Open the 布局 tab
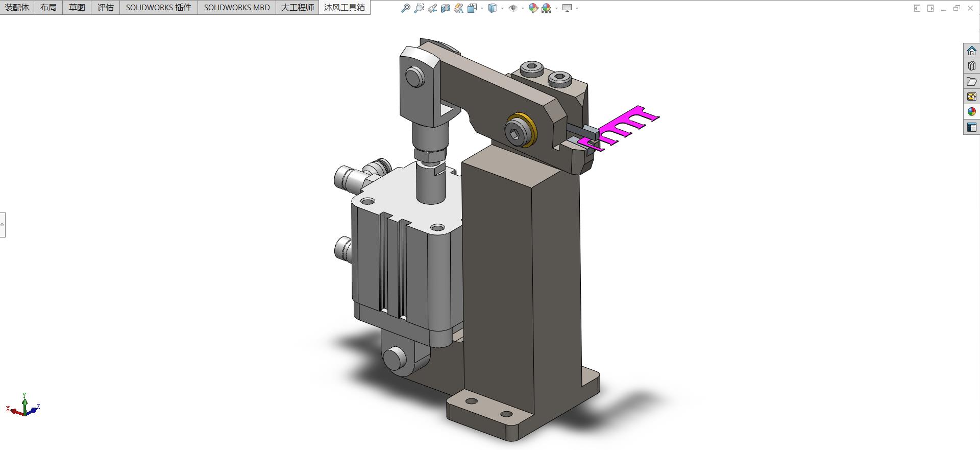 48,7
